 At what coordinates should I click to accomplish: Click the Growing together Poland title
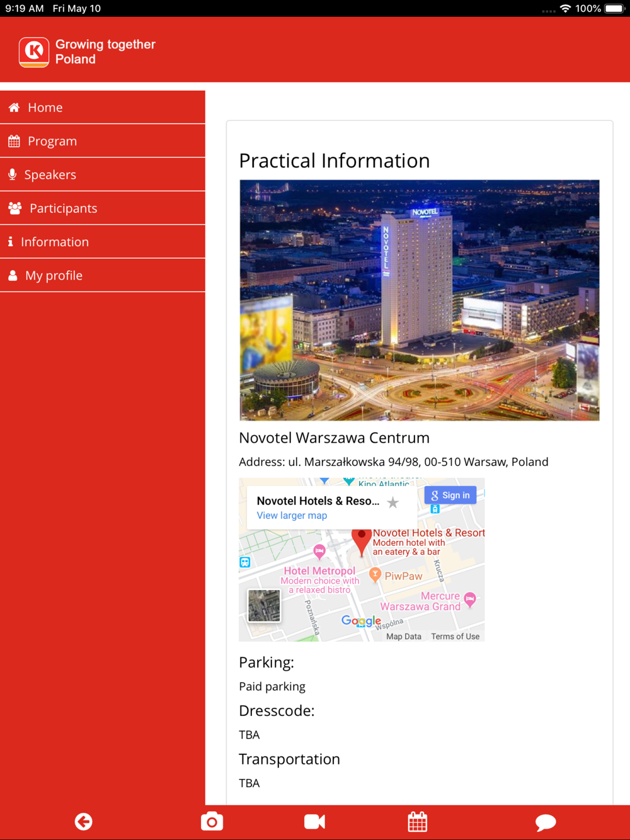click(x=105, y=52)
